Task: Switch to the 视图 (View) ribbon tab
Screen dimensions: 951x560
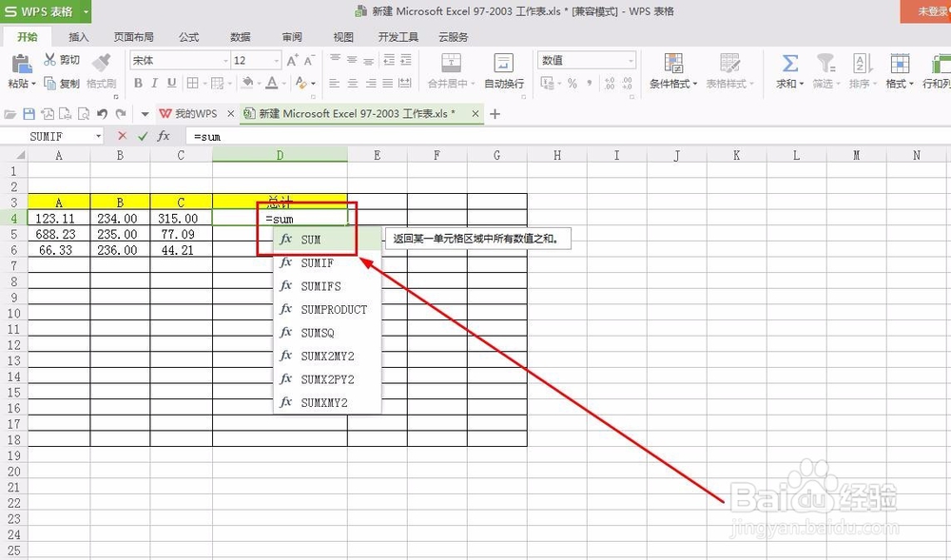Action: point(343,37)
